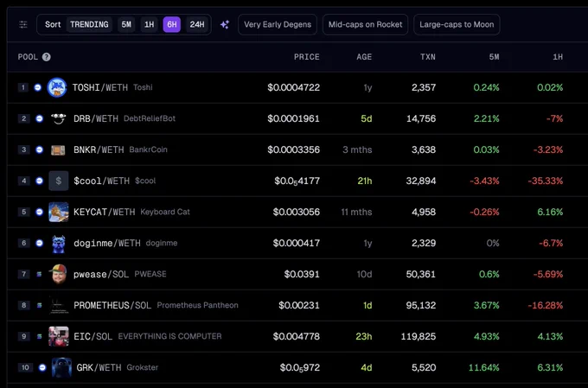Click the Base chain icon beside TOSHI
Viewport: 588px width, 388px height.
(38, 87)
